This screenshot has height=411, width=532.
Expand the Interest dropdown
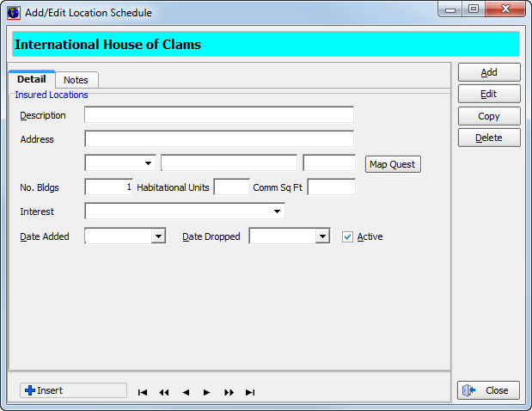(278, 211)
